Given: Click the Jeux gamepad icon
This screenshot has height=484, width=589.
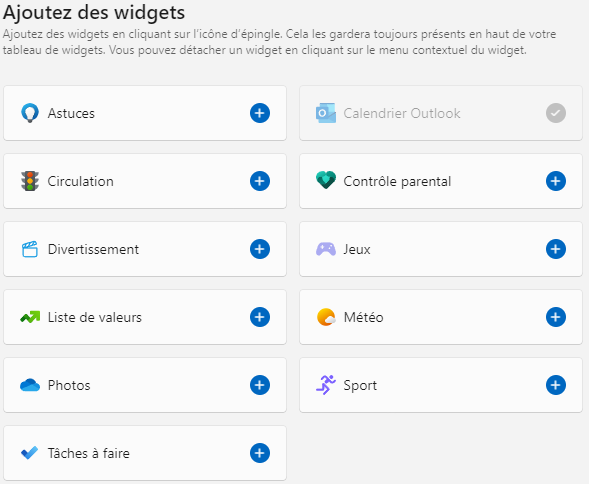Looking at the screenshot, I should (x=326, y=249).
